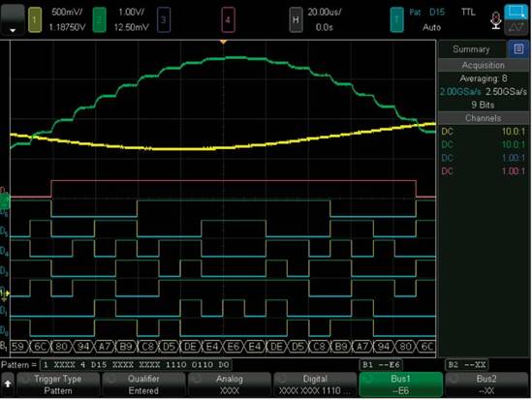
Task: Go back with the up-arrow softkey
Action: (x=8, y=385)
